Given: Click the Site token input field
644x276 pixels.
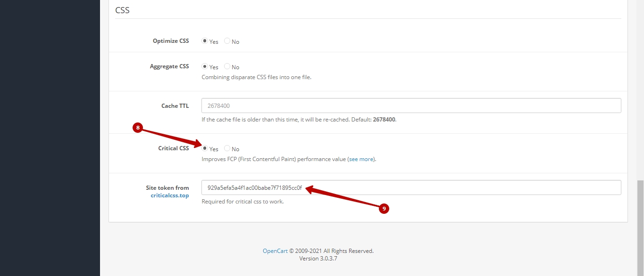Looking at the screenshot, I should pos(411,187).
